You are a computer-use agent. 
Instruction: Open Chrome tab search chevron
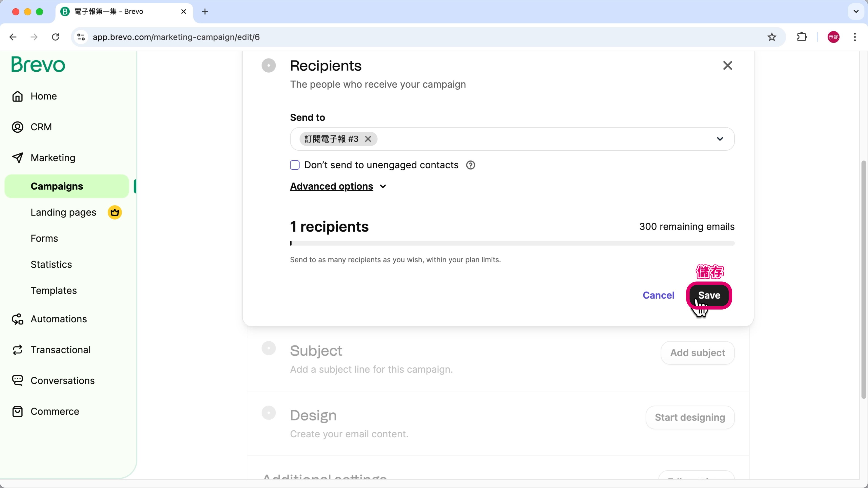point(856,12)
